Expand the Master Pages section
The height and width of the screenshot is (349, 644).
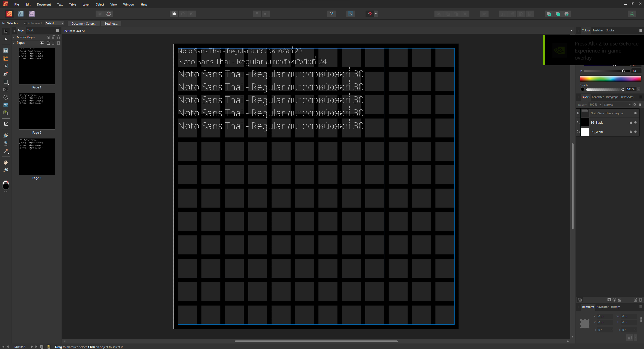pos(13,37)
